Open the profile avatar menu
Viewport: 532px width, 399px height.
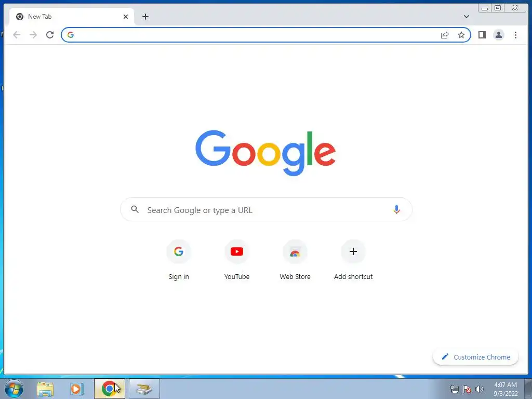[498, 35]
